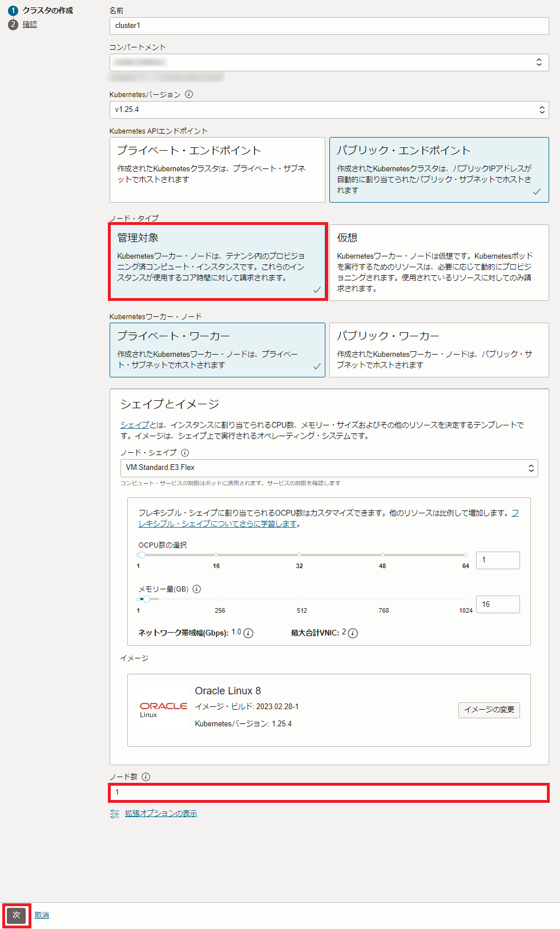Click the Oracle Linux logo image
Screen dimensions: 560x929
coord(163,710)
